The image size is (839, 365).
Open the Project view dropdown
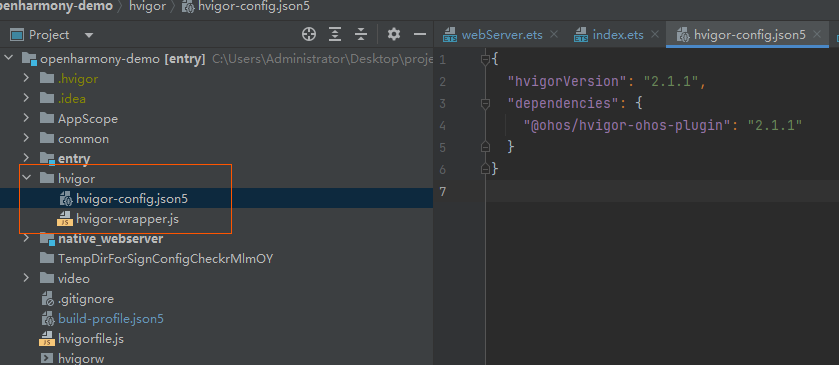click(89, 35)
